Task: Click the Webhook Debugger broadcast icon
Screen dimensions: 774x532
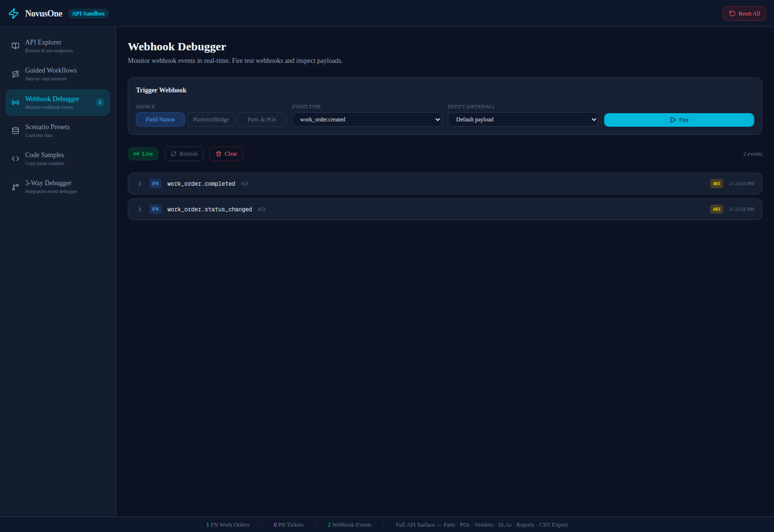Action: (x=15, y=103)
